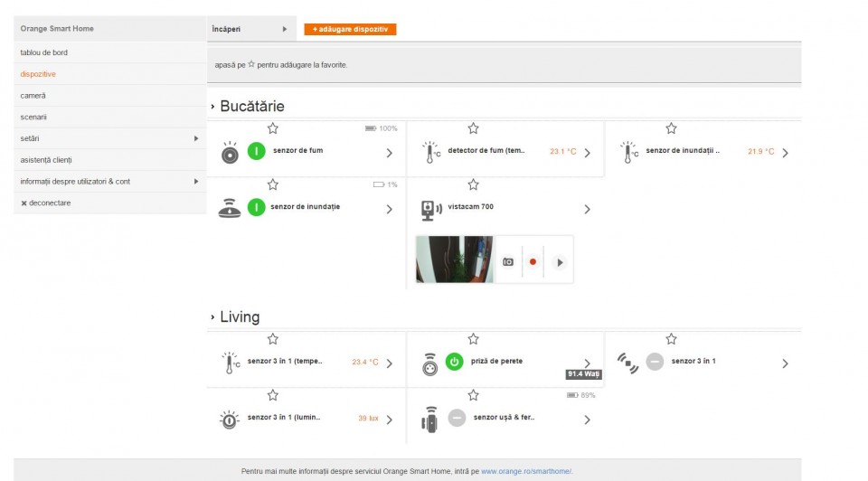
Task: Click the thermometer icon showing 23.4 °C
Action: tap(231, 363)
